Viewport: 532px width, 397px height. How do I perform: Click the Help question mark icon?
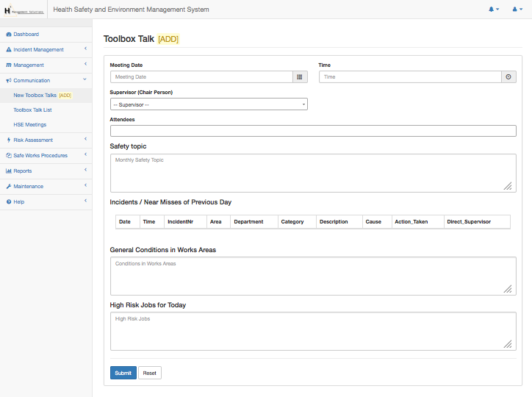point(9,202)
